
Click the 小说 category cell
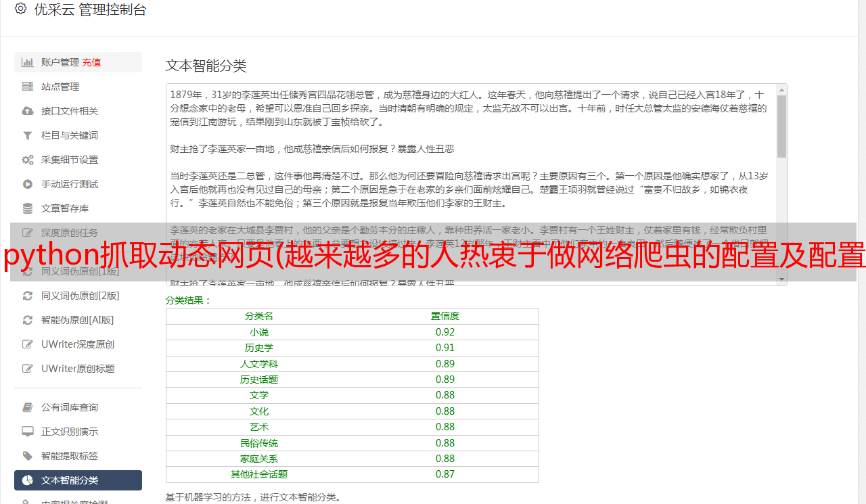pyautogui.click(x=259, y=332)
